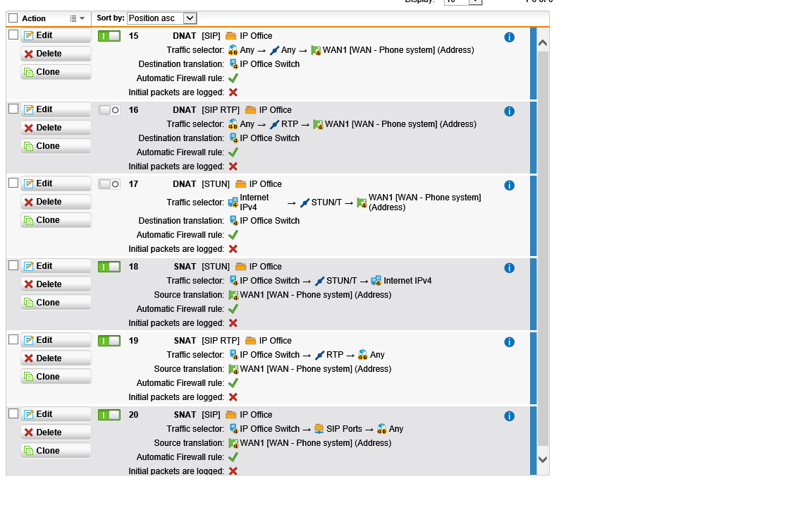Screen dimensions: 812x508
Task: Open info icon for rule 16
Action: pos(509,111)
